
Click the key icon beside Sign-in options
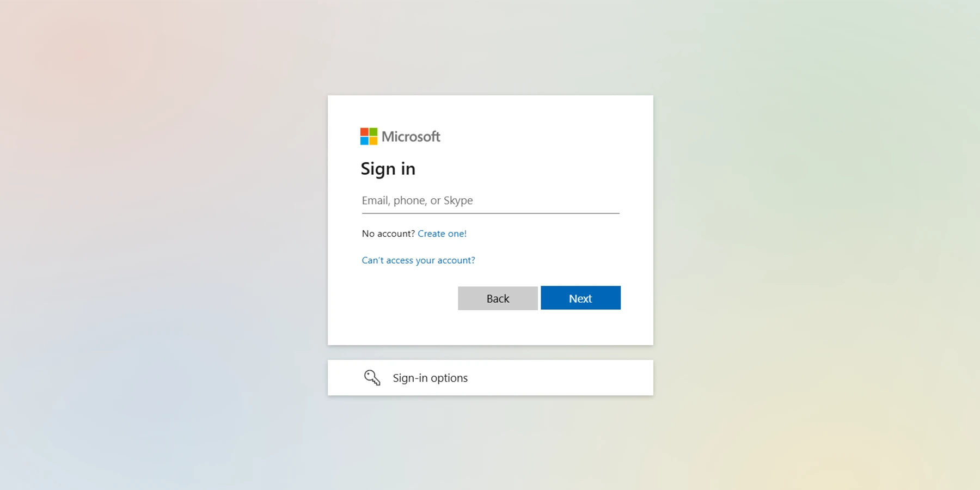372,377
